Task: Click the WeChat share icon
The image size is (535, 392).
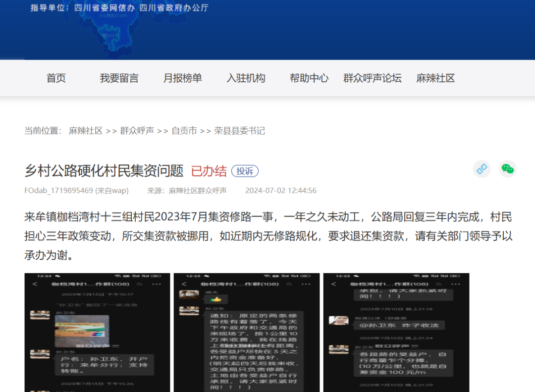Action: pos(507,169)
